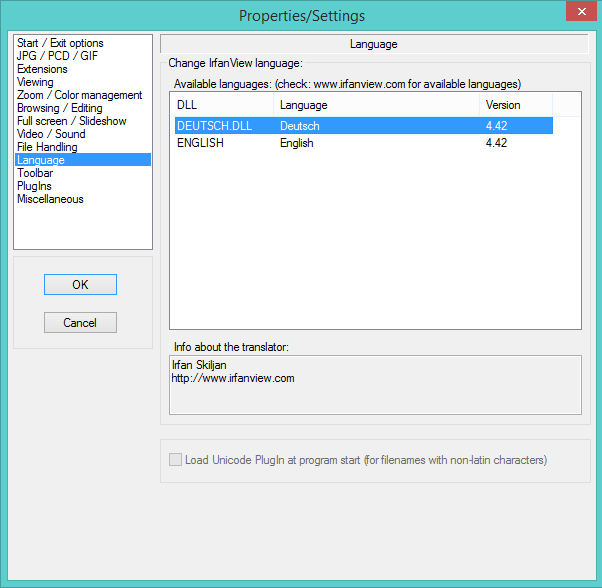Open the Viewing settings category
The width and height of the screenshot is (602, 588).
coord(35,82)
